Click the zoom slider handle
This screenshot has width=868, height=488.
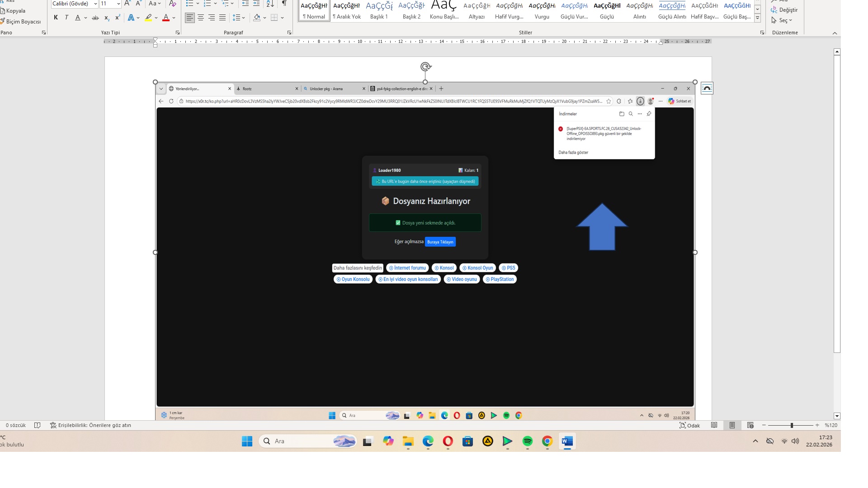tap(792, 425)
